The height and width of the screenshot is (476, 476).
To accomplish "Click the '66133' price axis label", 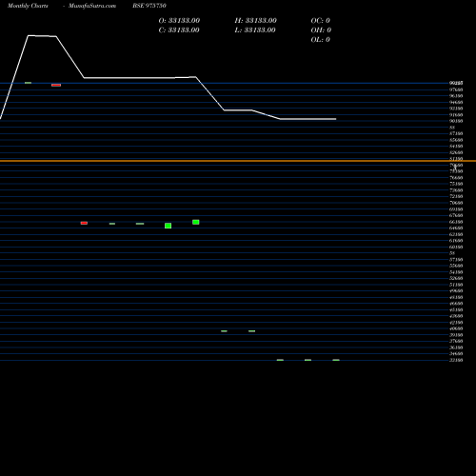I will point(456,222).
